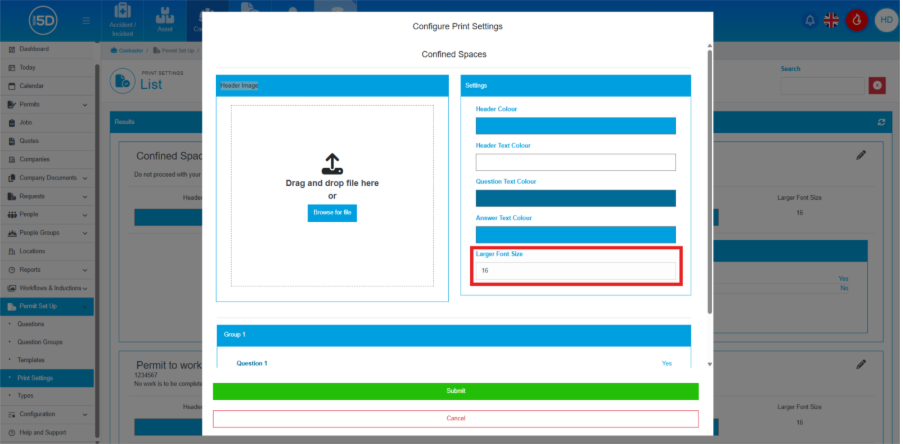This screenshot has width=903, height=444.
Task: Click the Permit Set Up breadcrumb
Action: 173,51
